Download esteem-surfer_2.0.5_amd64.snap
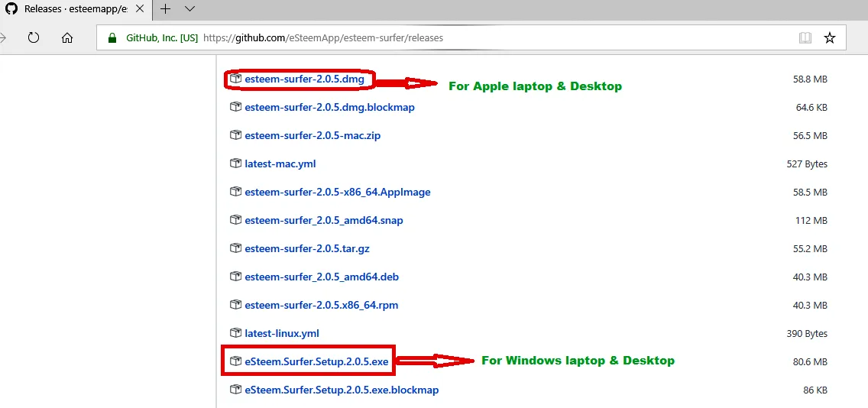This screenshot has width=868, height=408. (324, 220)
